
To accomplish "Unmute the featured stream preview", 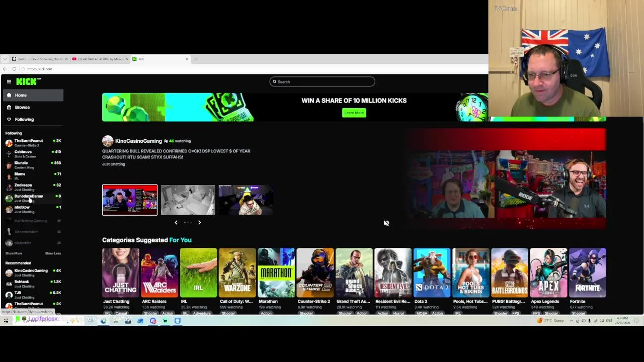I will 386,223.
